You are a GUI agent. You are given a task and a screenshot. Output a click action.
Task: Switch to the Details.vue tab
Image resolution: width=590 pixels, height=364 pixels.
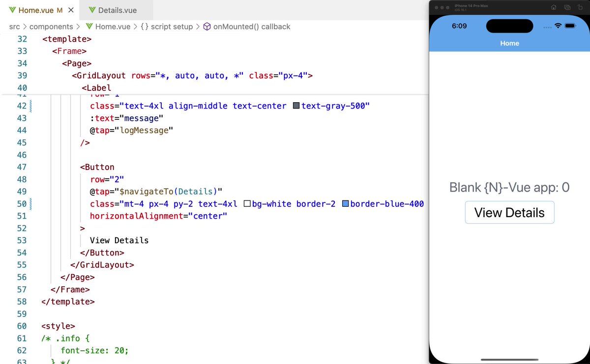click(117, 10)
